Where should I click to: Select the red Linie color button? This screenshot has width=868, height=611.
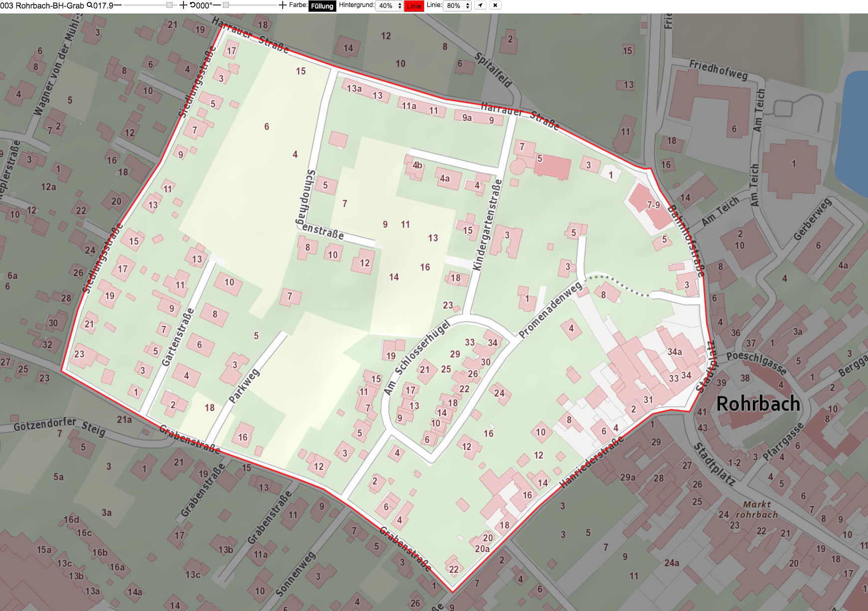[x=414, y=6]
